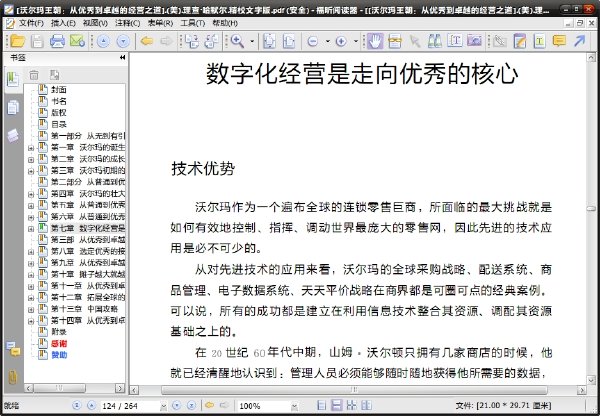
Task: Open the Pages thumbnail panel in sidebar
Action: point(13,108)
